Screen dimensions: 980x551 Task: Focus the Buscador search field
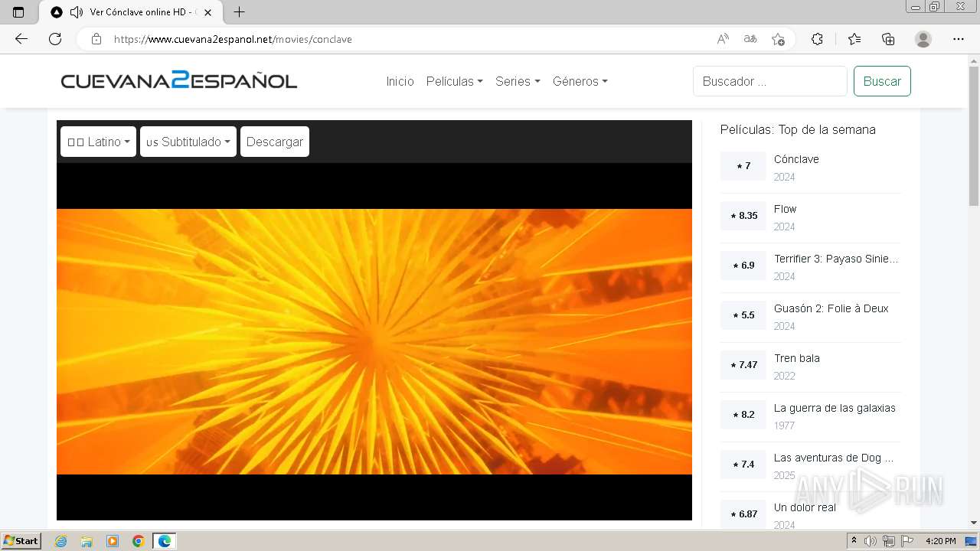tap(770, 81)
